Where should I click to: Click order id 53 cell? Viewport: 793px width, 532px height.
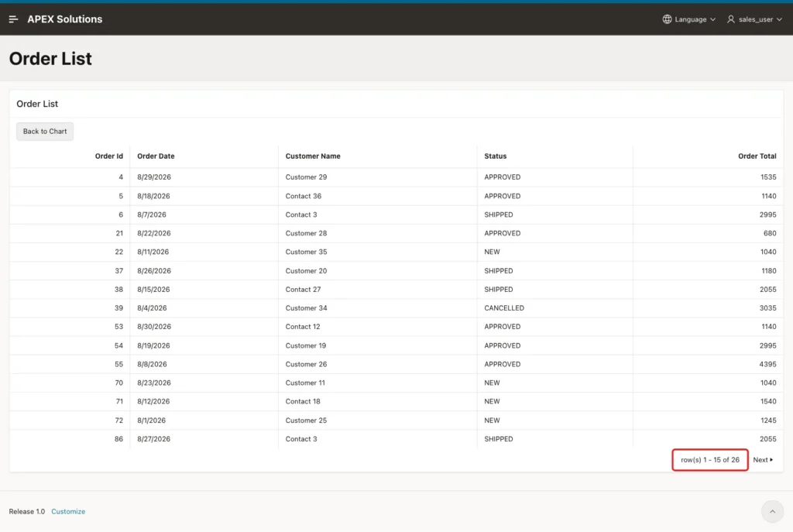pos(118,327)
